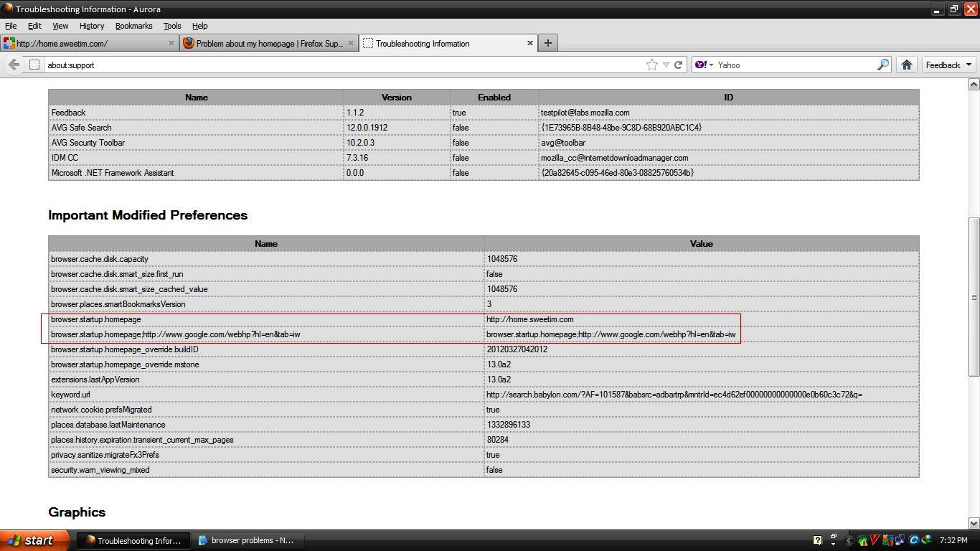Click the page identity icon in address bar
The height and width of the screenshot is (551, 980).
34,65
